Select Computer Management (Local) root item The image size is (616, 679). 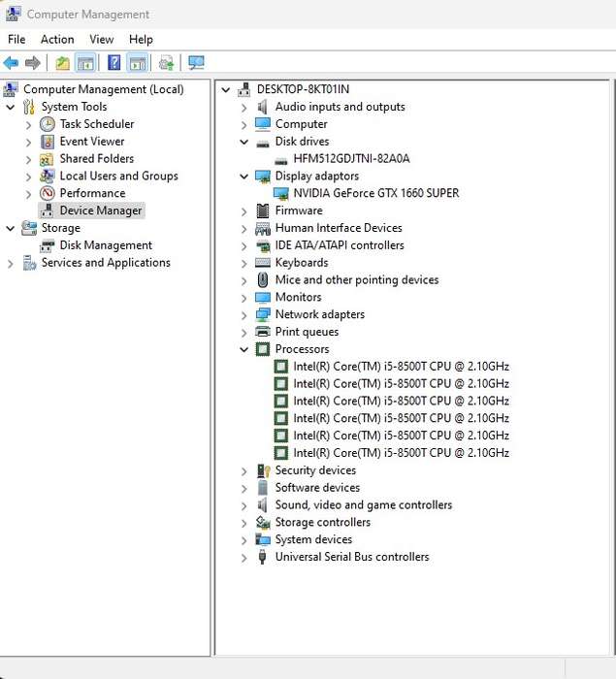[x=104, y=89]
